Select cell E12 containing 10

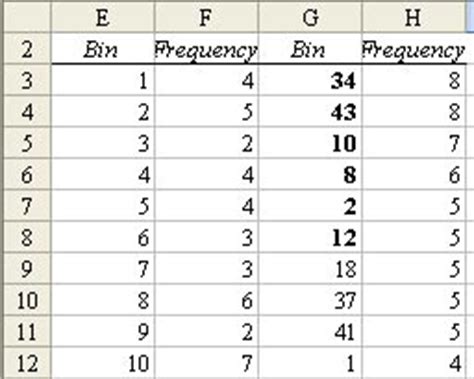(x=103, y=363)
